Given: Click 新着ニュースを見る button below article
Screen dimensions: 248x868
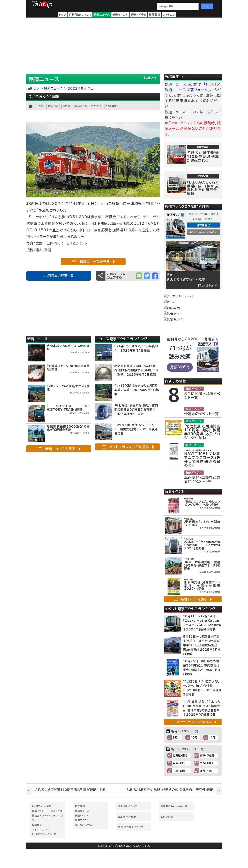Looking at the screenshot, I should click(x=93, y=261).
